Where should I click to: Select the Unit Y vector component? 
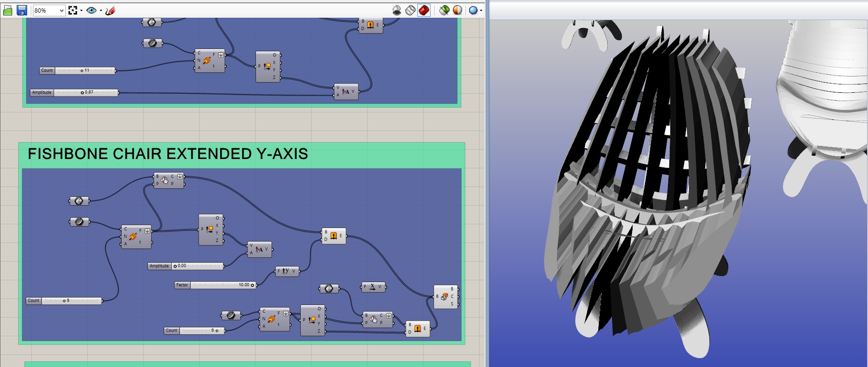pos(287,271)
